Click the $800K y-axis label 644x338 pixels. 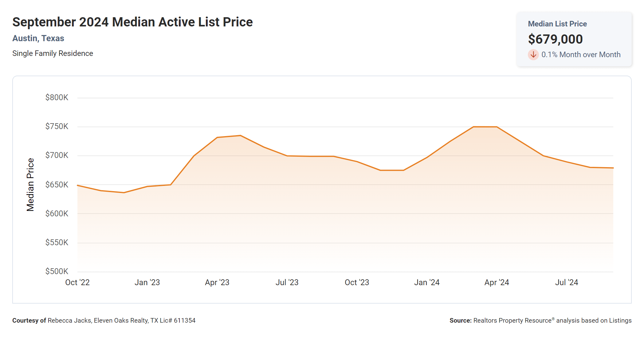point(57,98)
